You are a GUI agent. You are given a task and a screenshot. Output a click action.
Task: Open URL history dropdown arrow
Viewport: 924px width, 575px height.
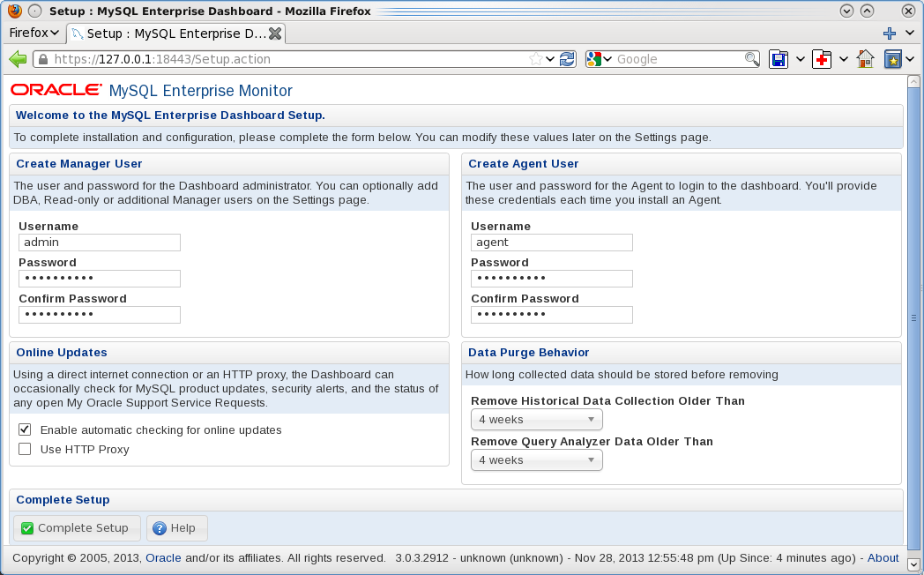[550, 59]
